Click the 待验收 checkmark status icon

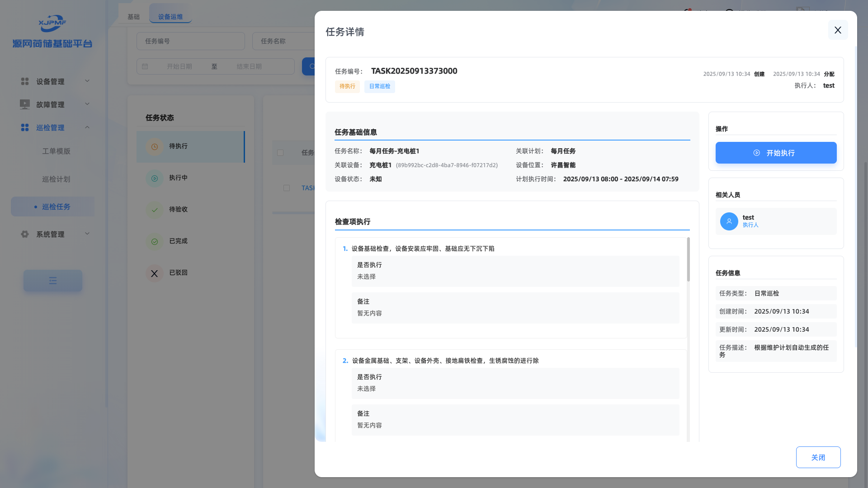[154, 210]
